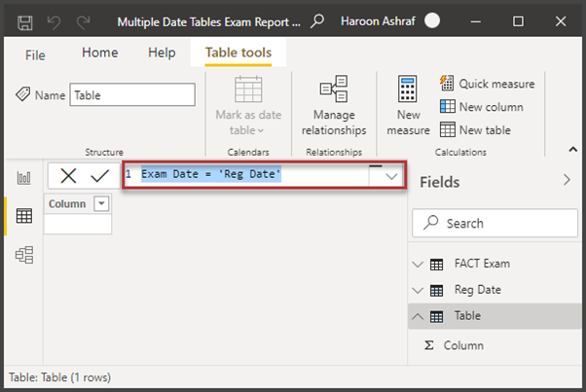586x392 pixels.
Task: Switch to the Home ribbon tab
Action: point(100,53)
